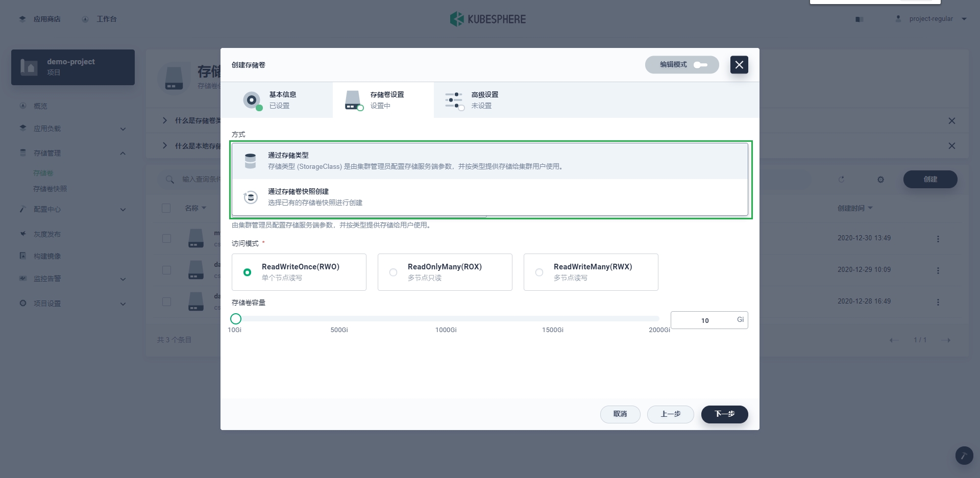Click the header icon left of the user menu
980x478 pixels.
[x=860, y=19]
